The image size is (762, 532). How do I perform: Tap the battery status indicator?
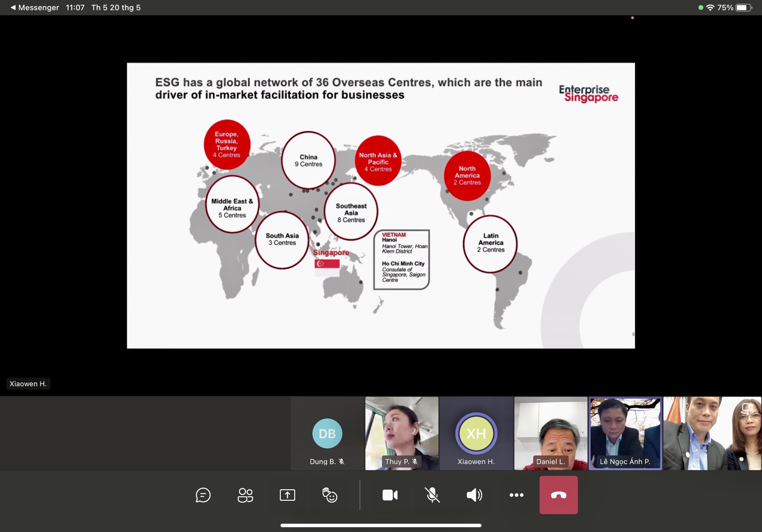744,7
